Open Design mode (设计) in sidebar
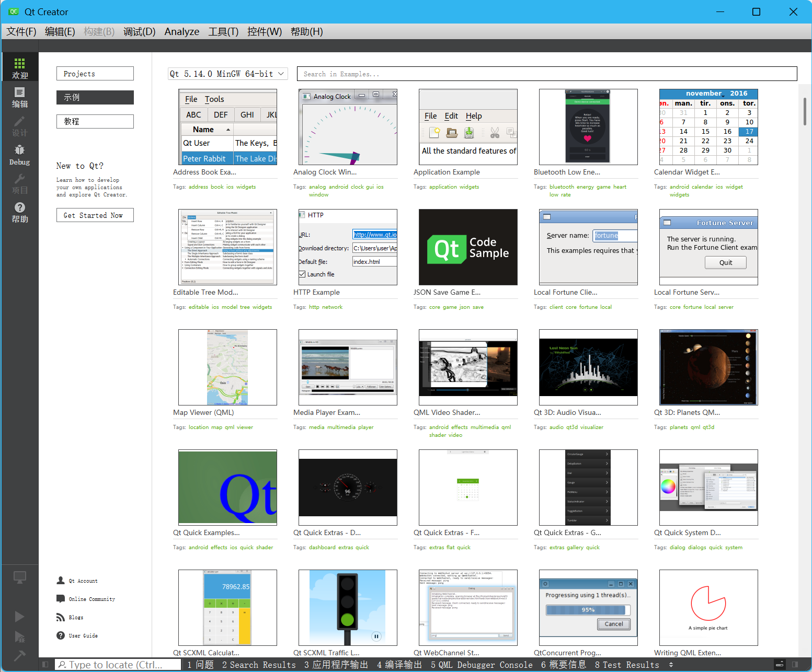 point(19,125)
